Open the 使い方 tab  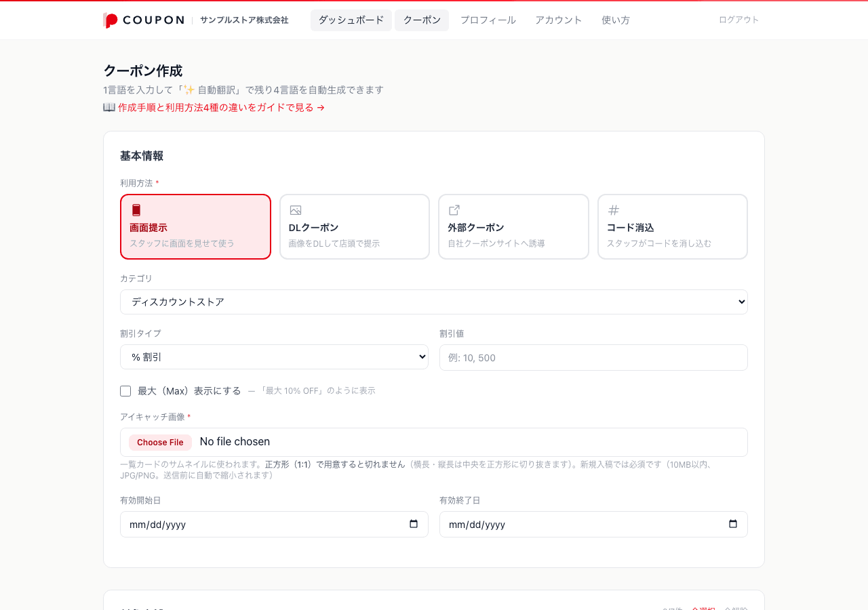pyautogui.click(x=616, y=20)
